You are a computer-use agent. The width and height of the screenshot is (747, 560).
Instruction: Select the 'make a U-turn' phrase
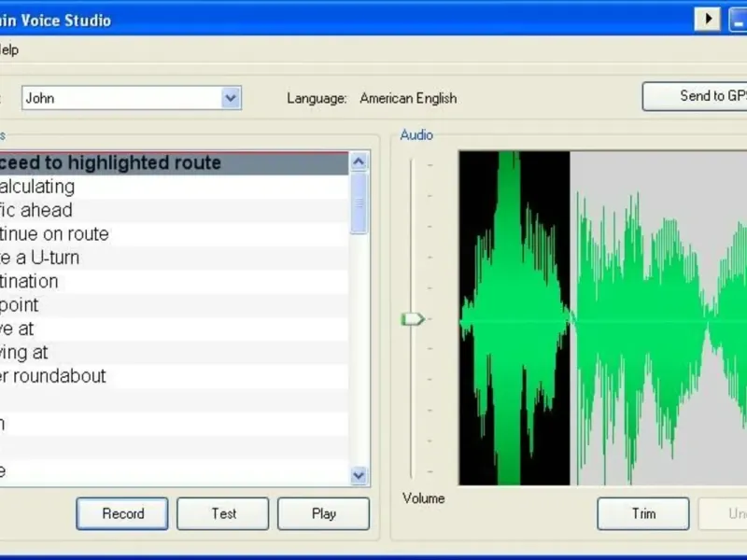coord(174,258)
